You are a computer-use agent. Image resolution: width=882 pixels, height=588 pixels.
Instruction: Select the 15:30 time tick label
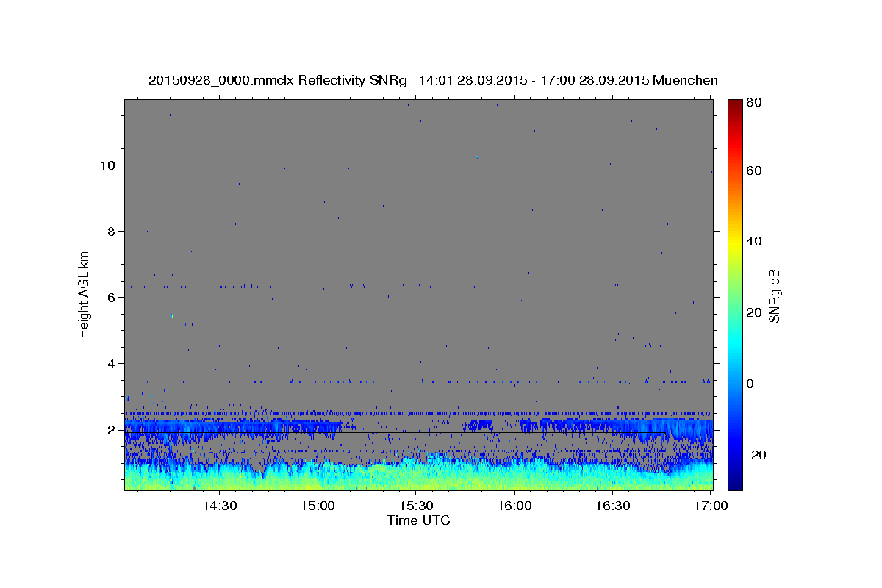coord(415,506)
